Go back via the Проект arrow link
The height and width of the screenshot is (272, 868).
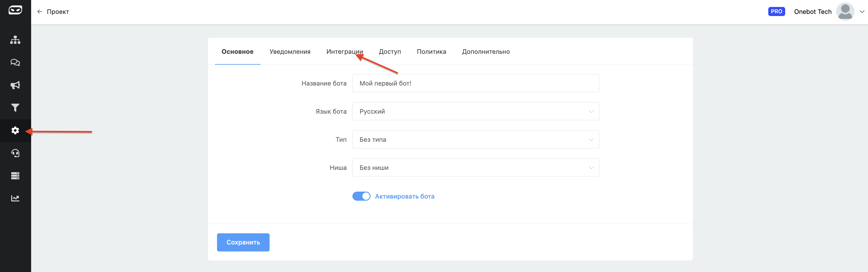[x=53, y=12]
